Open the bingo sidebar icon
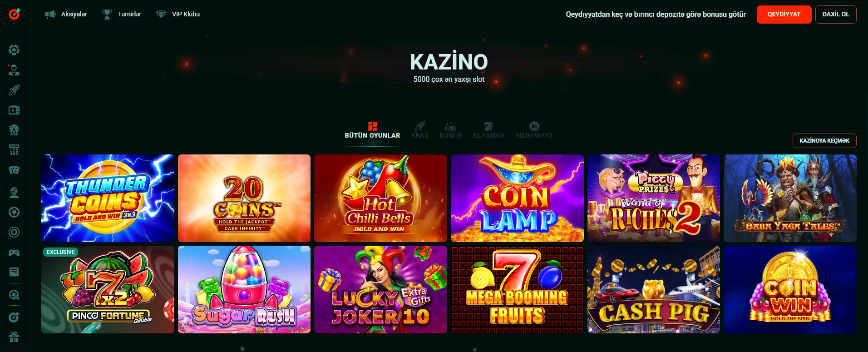This screenshot has height=352, width=868. click(14, 150)
